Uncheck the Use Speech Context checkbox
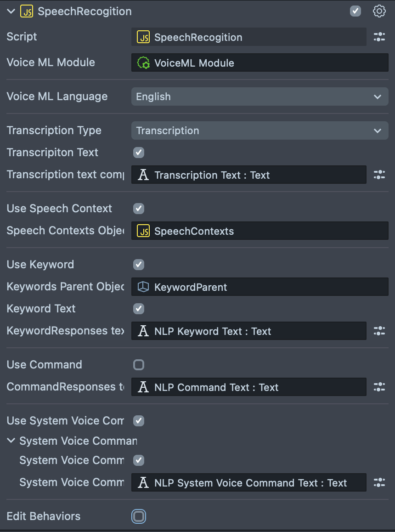Screen dimensions: 395x532 point(139,209)
